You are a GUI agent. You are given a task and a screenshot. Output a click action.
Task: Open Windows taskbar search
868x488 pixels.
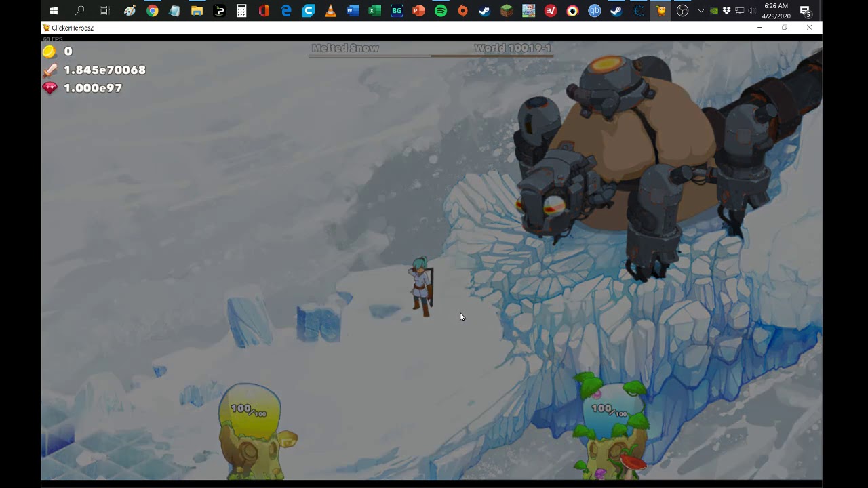80,11
